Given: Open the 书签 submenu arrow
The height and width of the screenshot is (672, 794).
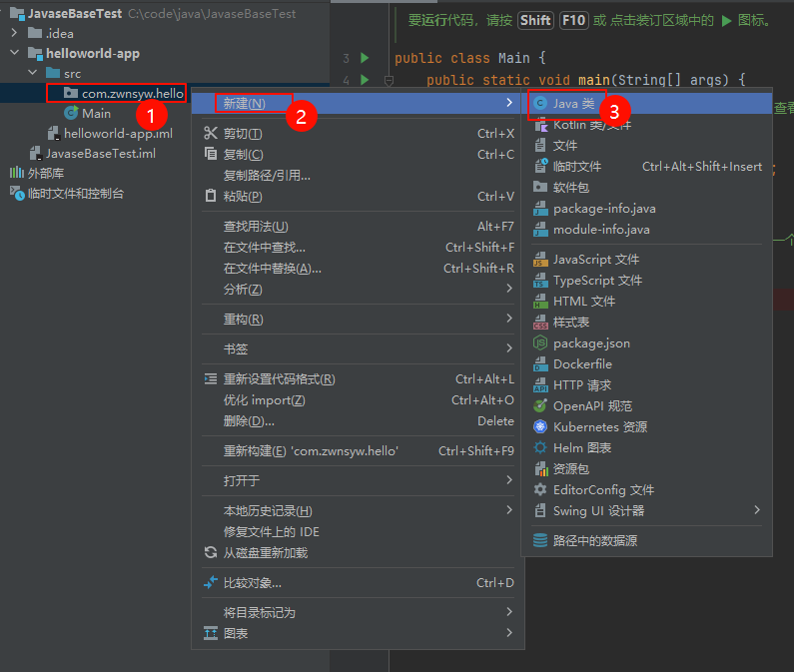Looking at the screenshot, I should tap(509, 348).
